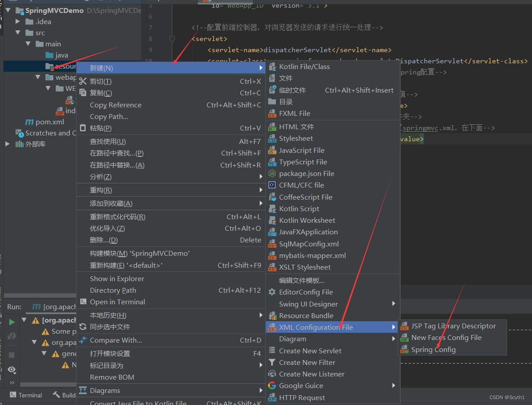532x405 pixels.
Task: Click the eye icon in the Run panel
Action: click(x=12, y=370)
